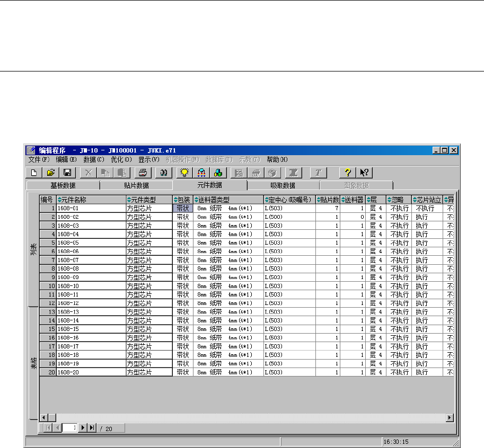Click the 16:30:15 status bar time
Screen dimensions: 484x448
(x=396, y=442)
